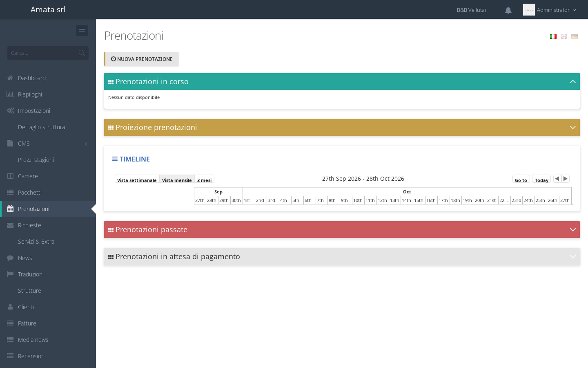The height and width of the screenshot is (368, 588).
Task: Open Prezzi stagioni in sidebar
Action: pyautogui.click(x=48, y=160)
